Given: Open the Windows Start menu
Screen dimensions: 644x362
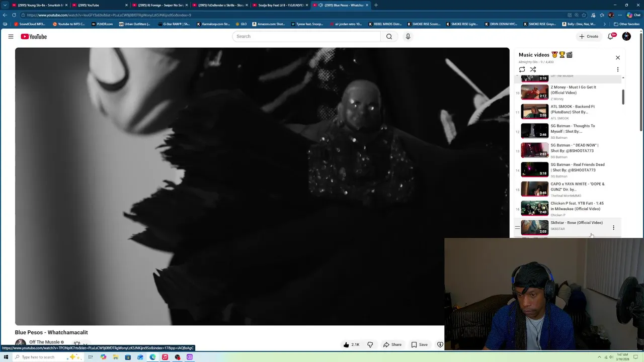Looking at the screenshot, I should click(6, 357).
